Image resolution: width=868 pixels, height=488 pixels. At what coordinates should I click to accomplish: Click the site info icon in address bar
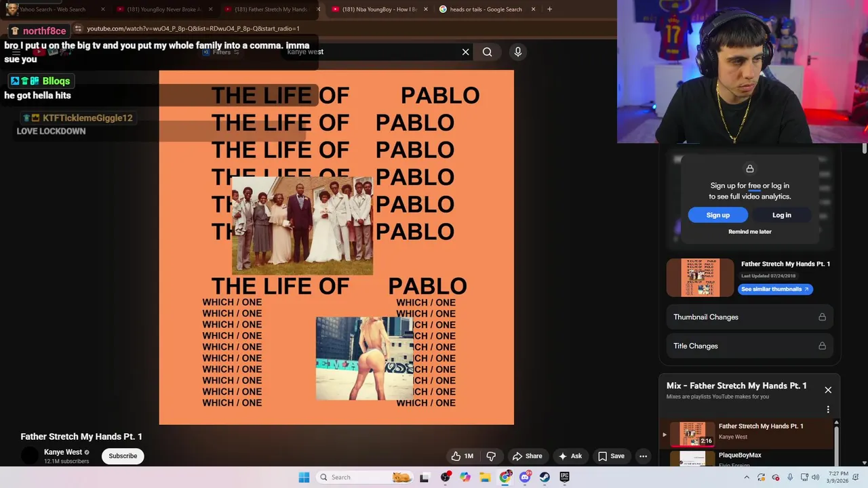pyautogui.click(x=78, y=28)
